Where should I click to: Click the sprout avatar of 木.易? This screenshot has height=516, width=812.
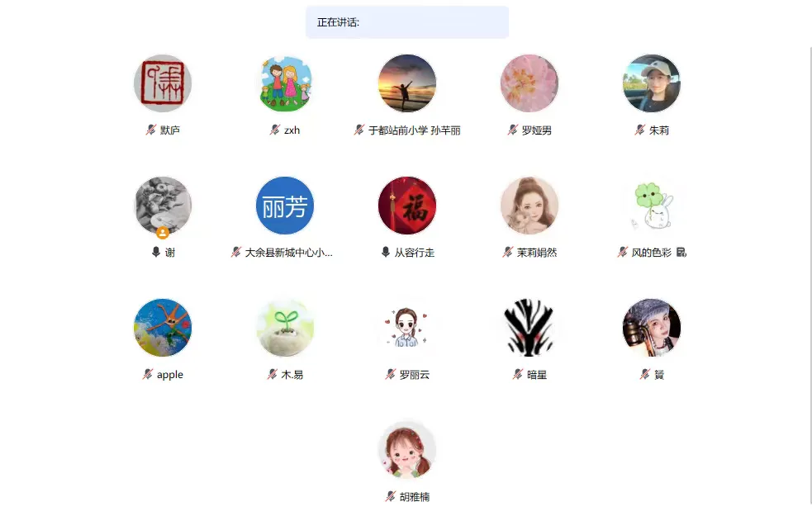click(285, 328)
